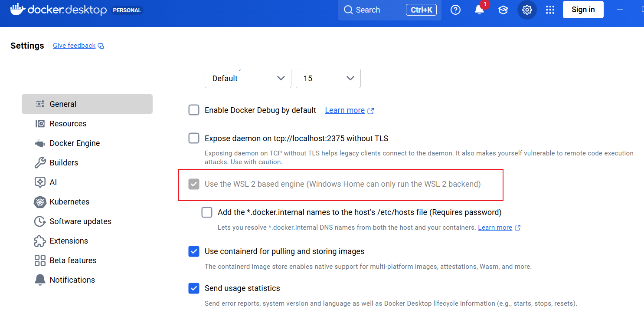Screen dimensions: 644x320
Task: Switch to the Kubernetes settings tab
Action: [87, 202]
